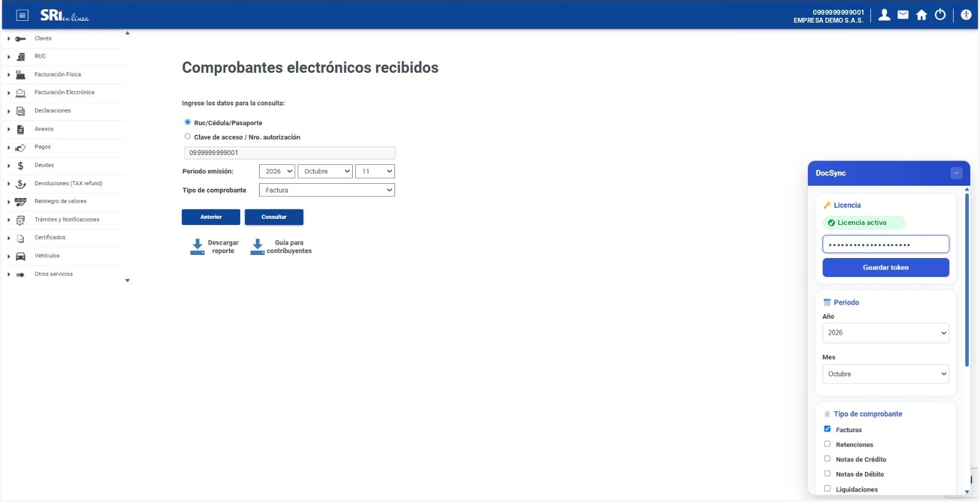This screenshot has width=980, height=502.
Task: Expand the Vehículos menu arrow
Action: (9, 256)
